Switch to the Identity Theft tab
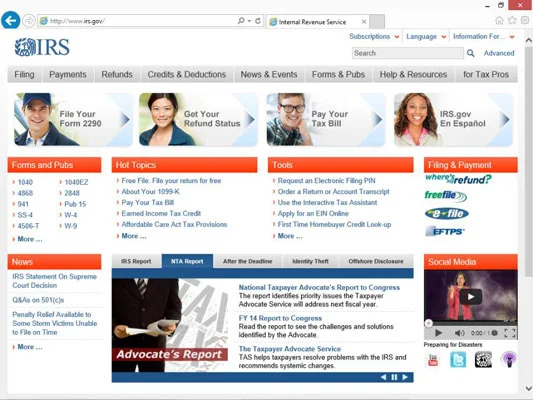Screen dimensions: 533x400 pos(310,261)
